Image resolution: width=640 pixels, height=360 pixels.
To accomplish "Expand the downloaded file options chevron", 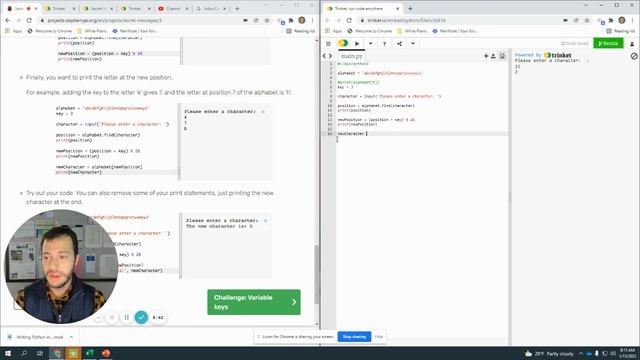I will (71, 337).
